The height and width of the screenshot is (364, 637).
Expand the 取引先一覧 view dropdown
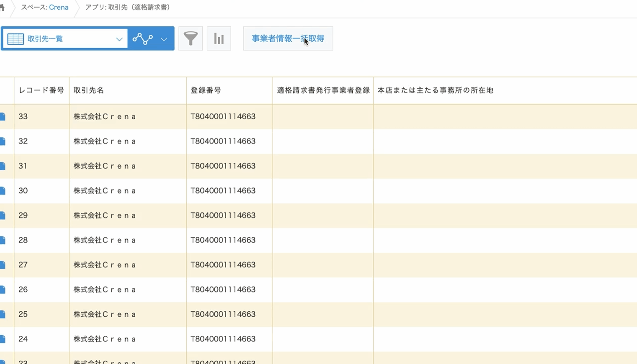click(x=119, y=39)
